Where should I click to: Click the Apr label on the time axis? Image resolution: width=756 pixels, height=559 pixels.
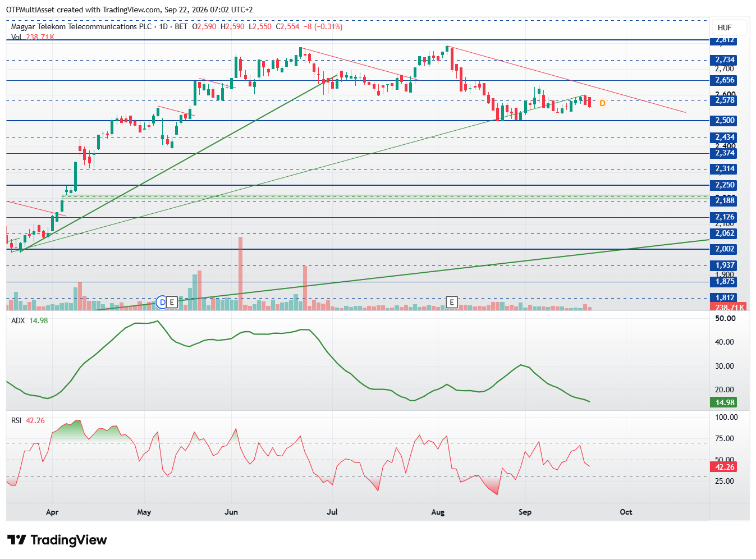[52, 512]
